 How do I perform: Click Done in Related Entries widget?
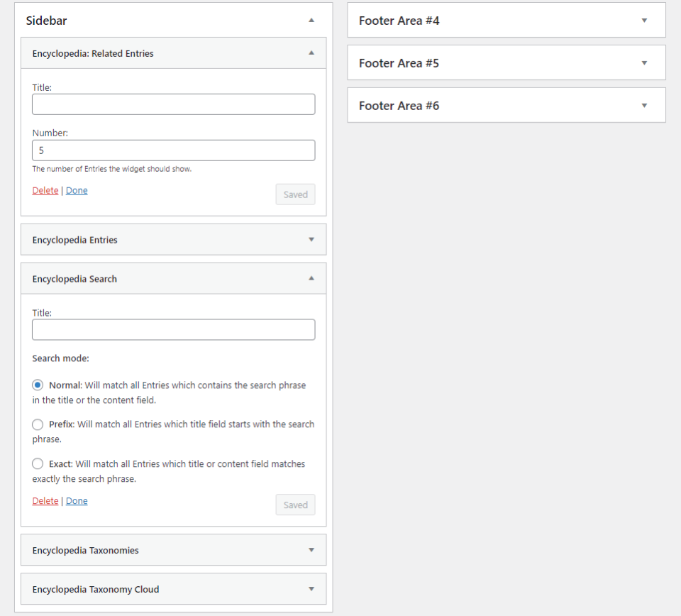(77, 190)
